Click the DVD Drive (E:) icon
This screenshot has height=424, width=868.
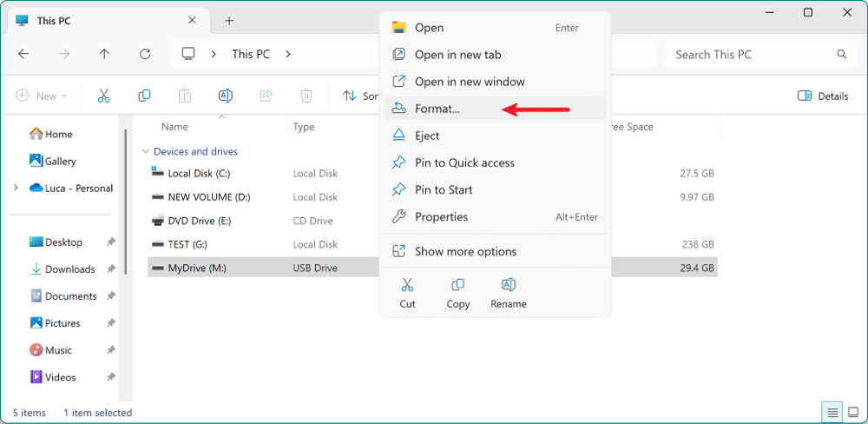click(158, 221)
